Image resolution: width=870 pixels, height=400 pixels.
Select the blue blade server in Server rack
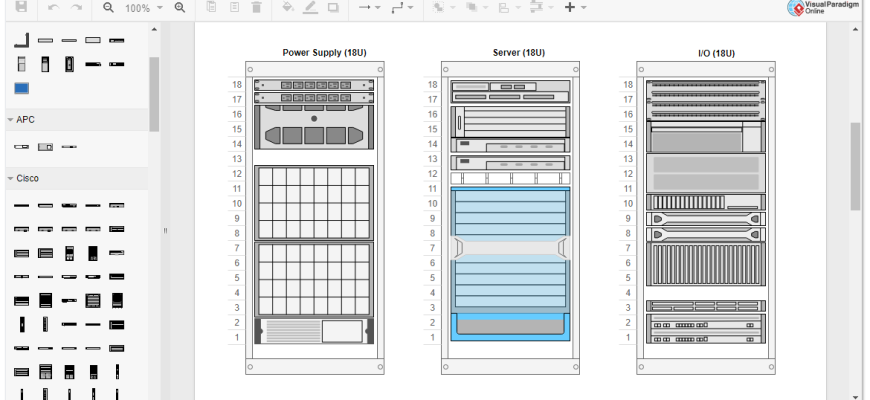[x=510, y=214]
